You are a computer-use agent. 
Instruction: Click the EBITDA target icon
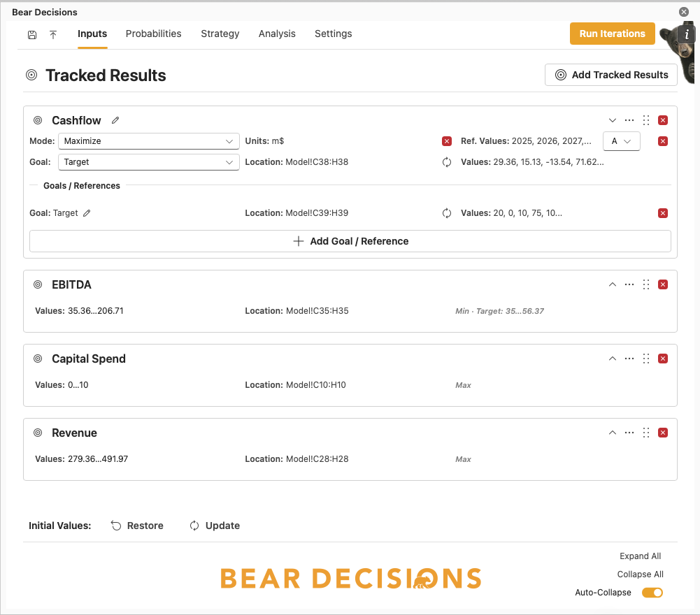(x=38, y=284)
